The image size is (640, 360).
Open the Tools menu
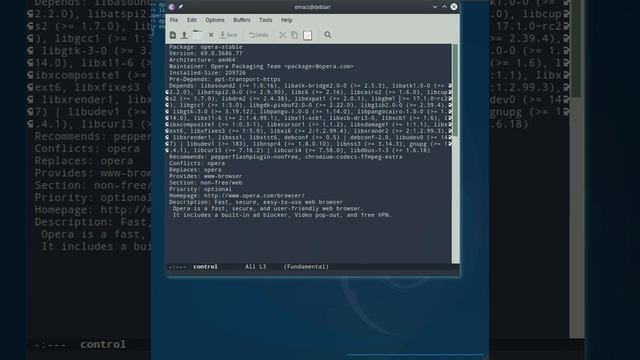tap(265, 20)
